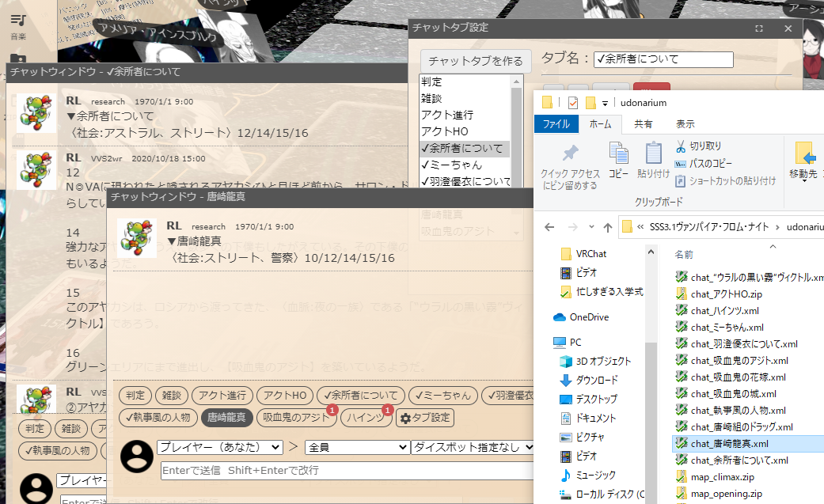Open デスクトップ in the navigation pane
The height and width of the screenshot is (504, 824).
click(x=588, y=399)
